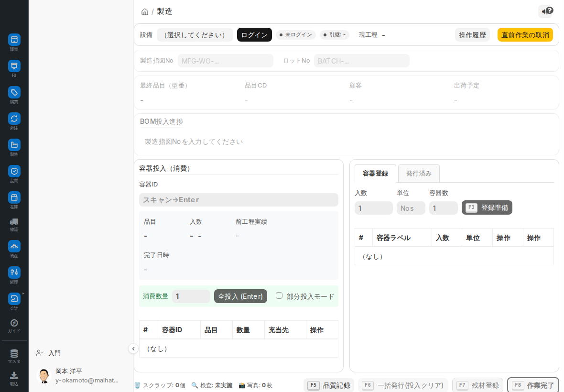Click the home icon in breadcrumb
Image resolution: width=564 pixels, height=392 pixels.
point(145,12)
